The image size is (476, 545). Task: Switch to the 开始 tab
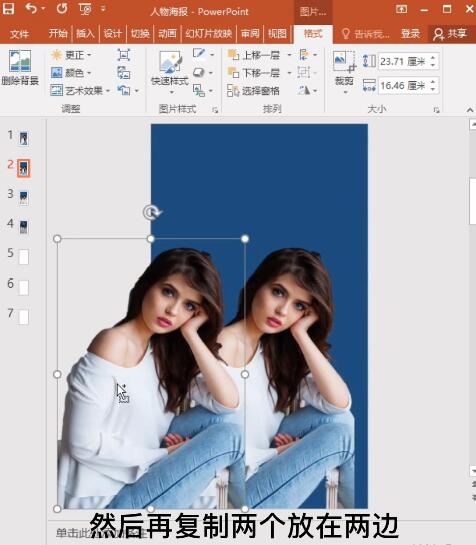(x=58, y=34)
